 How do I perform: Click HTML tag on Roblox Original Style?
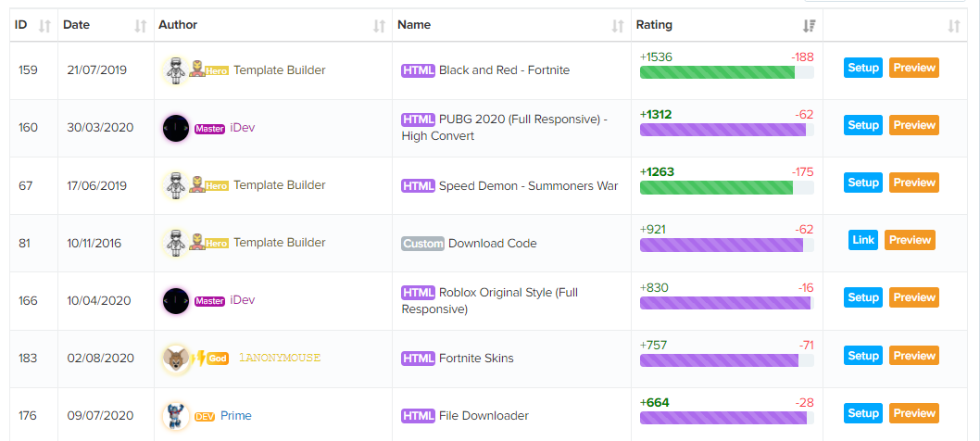(x=418, y=293)
